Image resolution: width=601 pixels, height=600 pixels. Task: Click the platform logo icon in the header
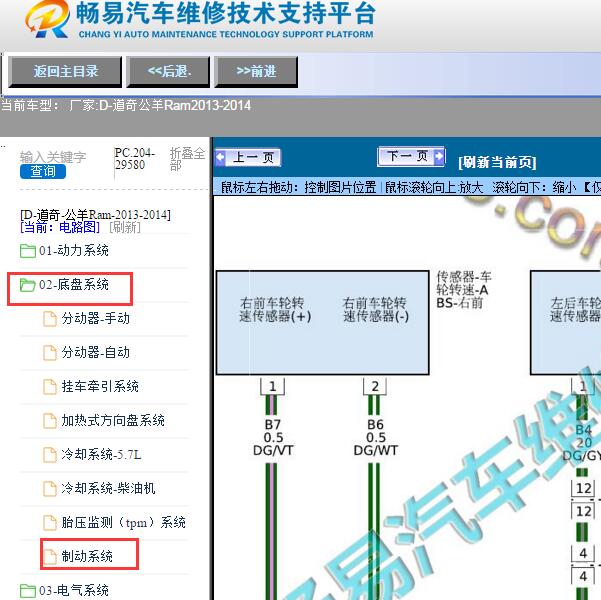pyautogui.click(x=48, y=19)
